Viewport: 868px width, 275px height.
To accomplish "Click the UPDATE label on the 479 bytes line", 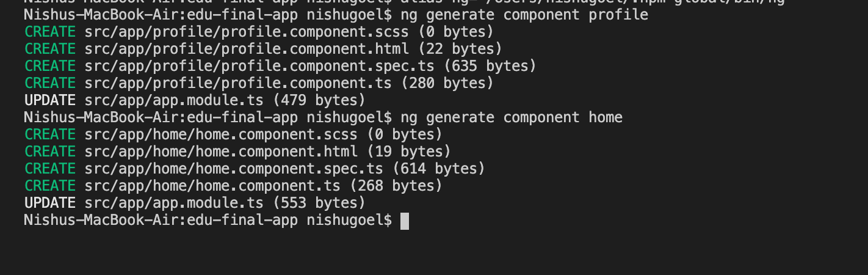I will [50, 100].
